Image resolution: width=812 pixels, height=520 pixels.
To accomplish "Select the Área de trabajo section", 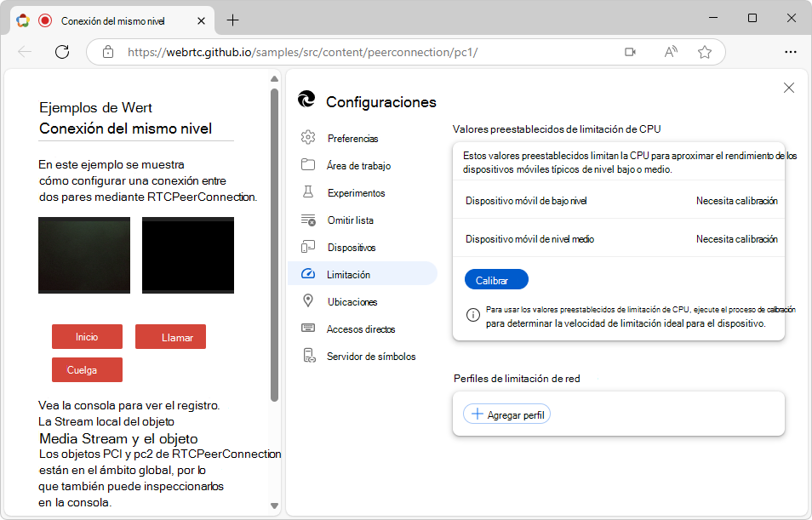I will pos(356,165).
